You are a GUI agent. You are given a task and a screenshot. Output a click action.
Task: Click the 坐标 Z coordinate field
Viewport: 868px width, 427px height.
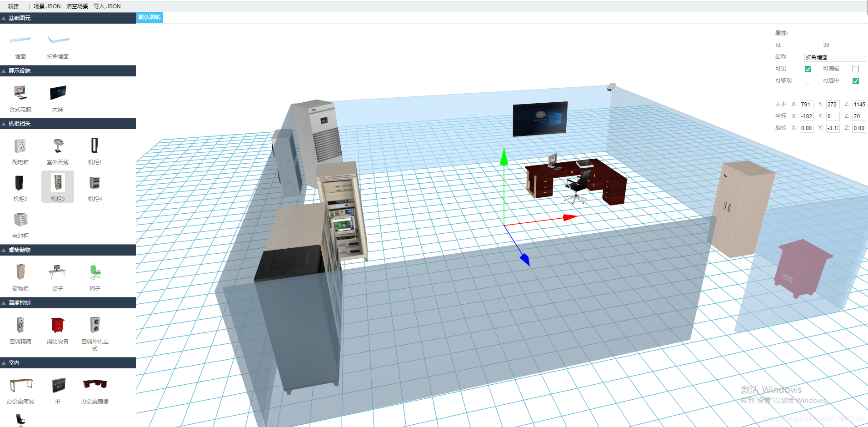click(x=859, y=116)
